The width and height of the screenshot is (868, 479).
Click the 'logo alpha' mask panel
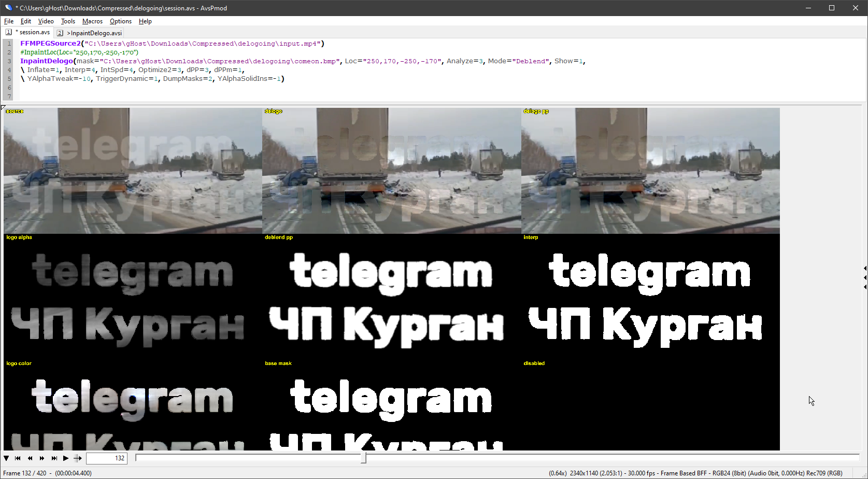133,297
